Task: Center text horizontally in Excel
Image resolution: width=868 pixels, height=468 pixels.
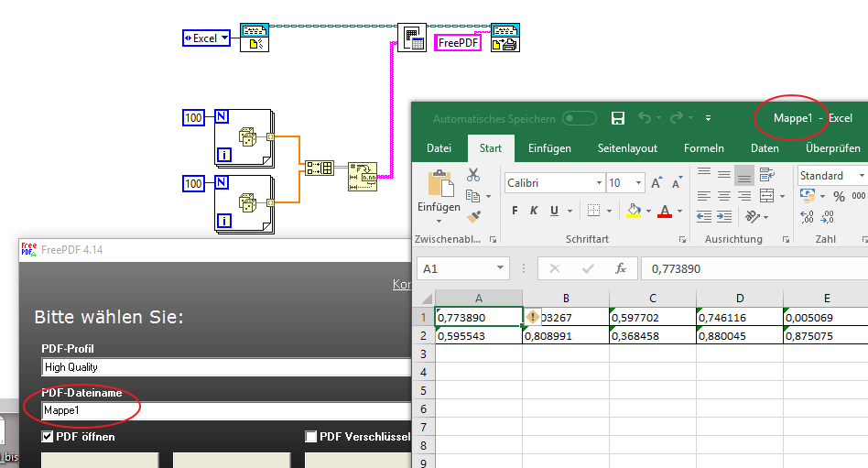Action: click(724, 196)
